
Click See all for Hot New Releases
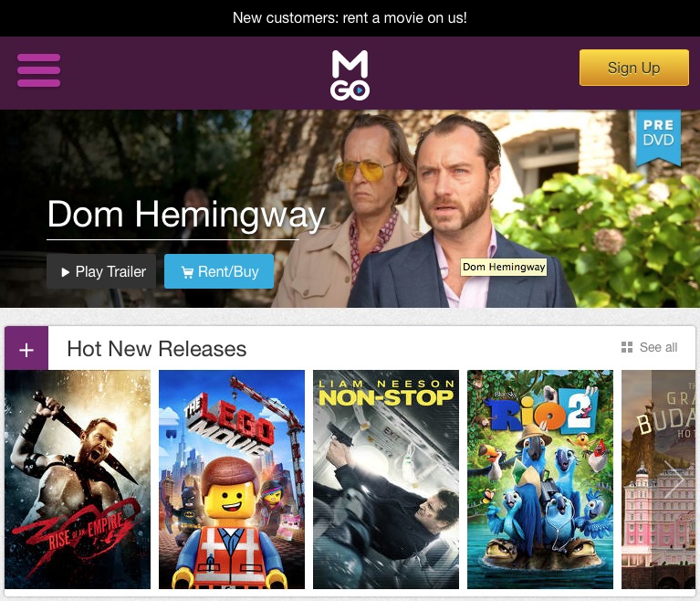point(659,347)
